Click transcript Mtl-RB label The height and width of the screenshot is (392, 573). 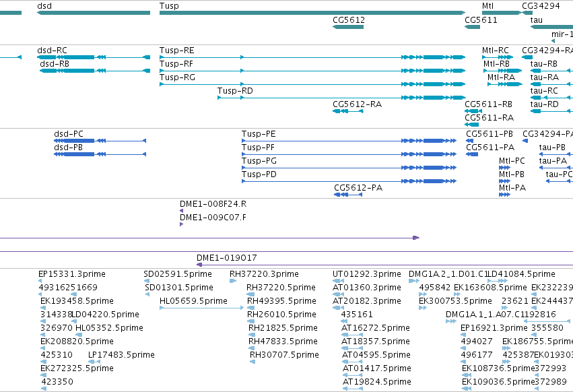tap(497, 64)
